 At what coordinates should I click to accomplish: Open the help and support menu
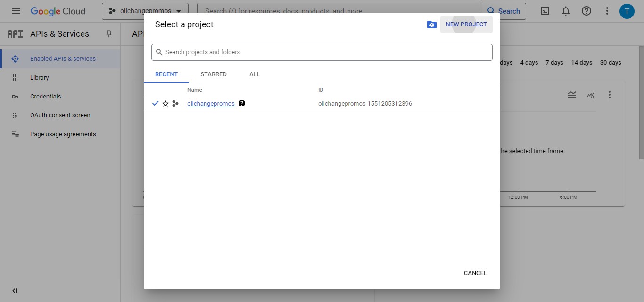tap(586, 10)
